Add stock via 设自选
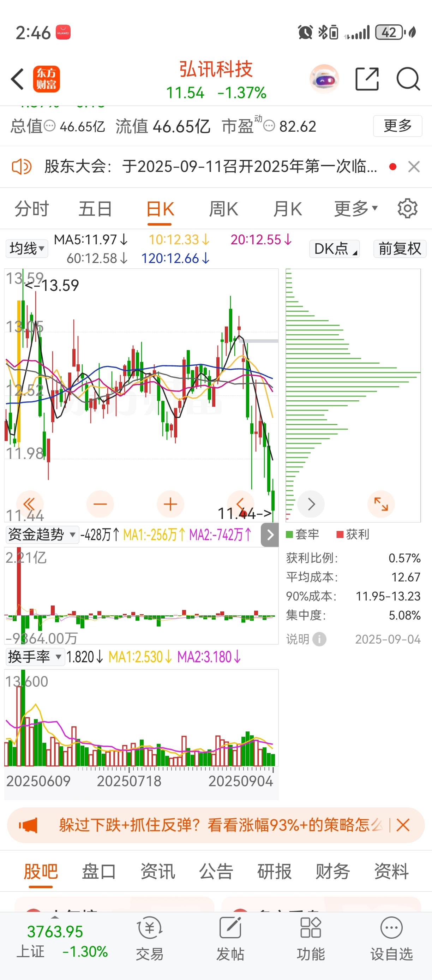Screen dimensions: 432x980 392,939
